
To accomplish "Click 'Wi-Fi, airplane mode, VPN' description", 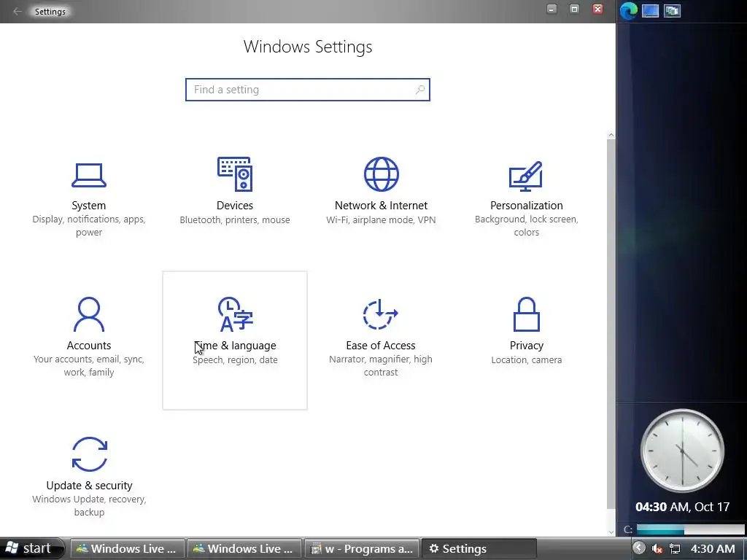I will 381,219.
